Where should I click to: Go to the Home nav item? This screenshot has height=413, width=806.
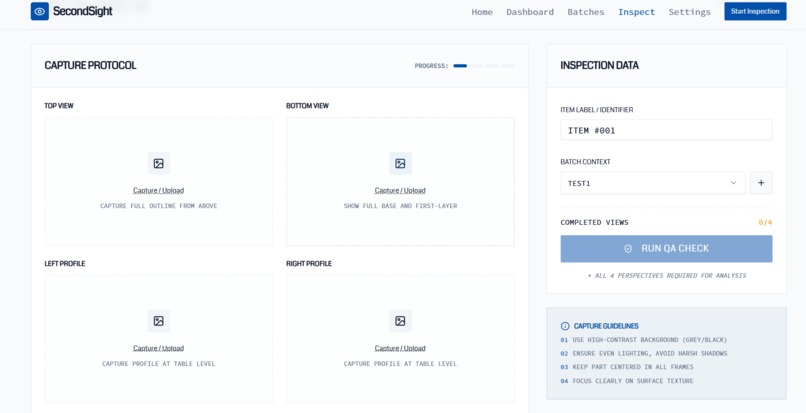pos(482,12)
